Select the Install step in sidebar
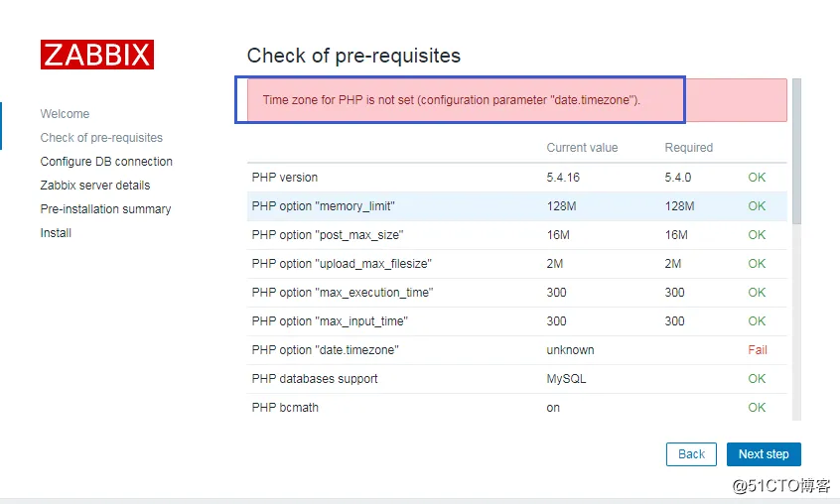This screenshot has height=504, width=840. pyautogui.click(x=56, y=233)
